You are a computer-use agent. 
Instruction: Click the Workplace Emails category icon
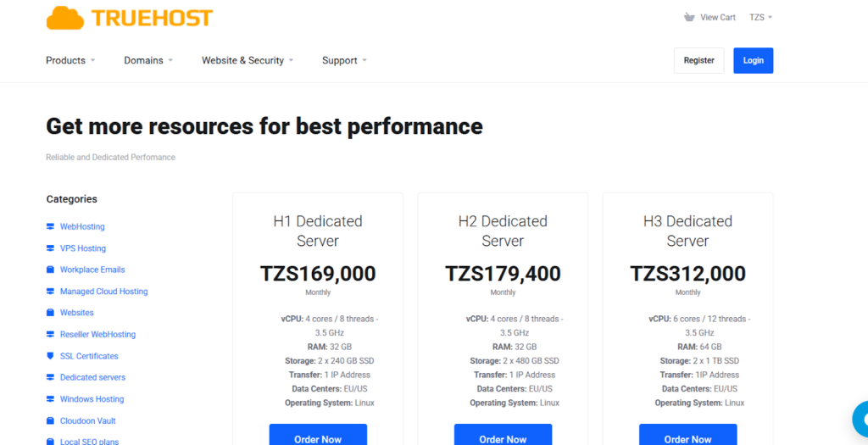tap(50, 270)
